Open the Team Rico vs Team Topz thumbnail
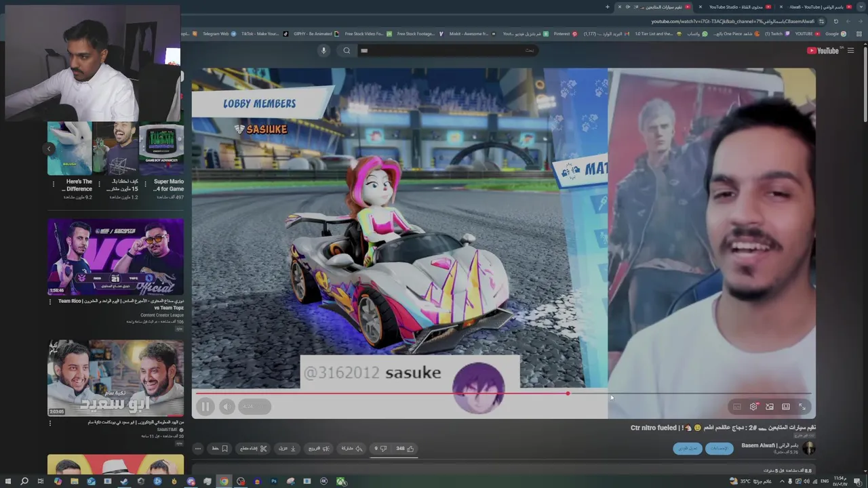The image size is (868, 488). pos(115,257)
